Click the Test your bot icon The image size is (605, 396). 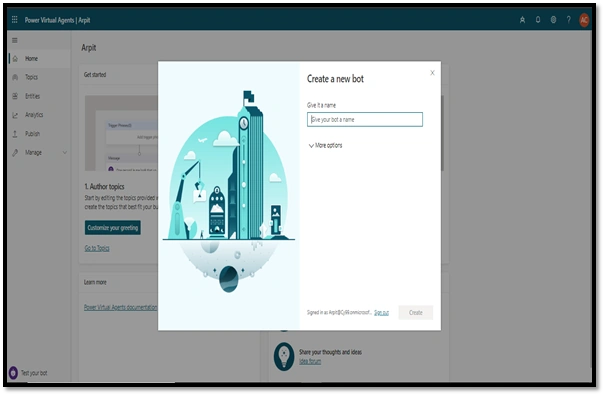pyautogui.click(x=13, y=373)
